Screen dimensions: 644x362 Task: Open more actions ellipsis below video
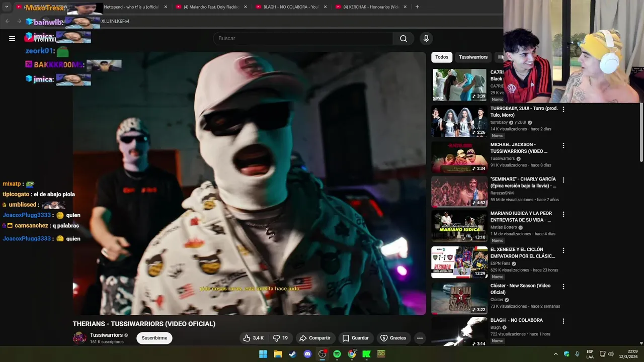point(420,338)
